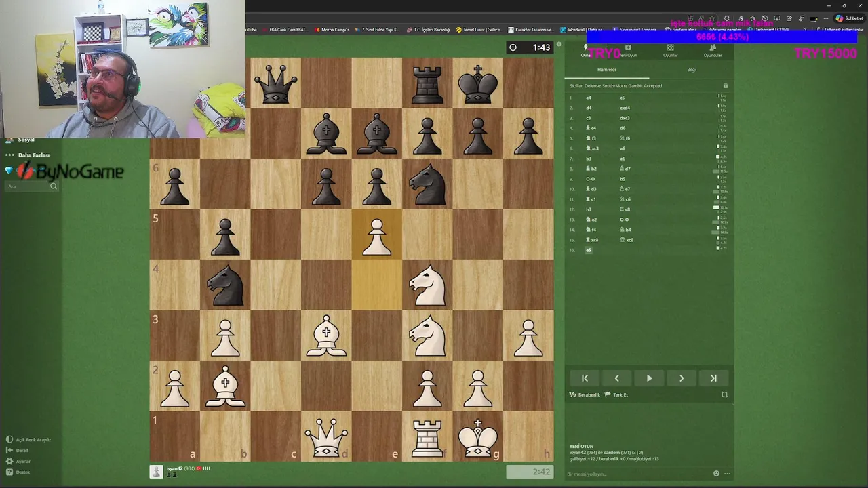This screenshot has width=868, height=488.
Task: Click the white knight on f3
Action: click(427, 335)
